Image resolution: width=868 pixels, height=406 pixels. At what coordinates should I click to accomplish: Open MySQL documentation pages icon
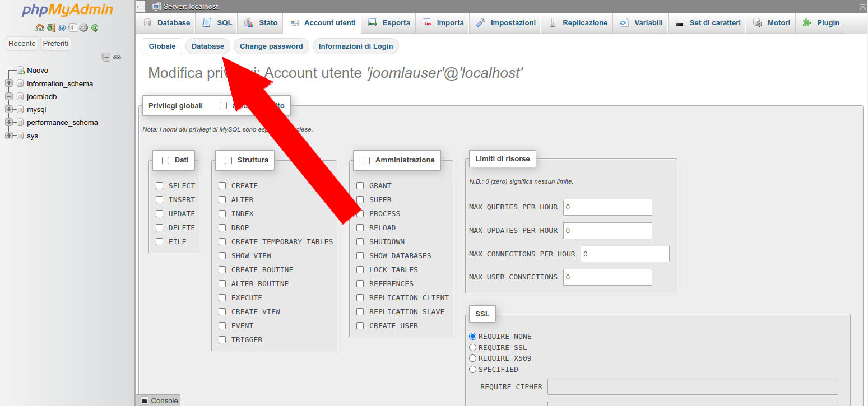73,27
